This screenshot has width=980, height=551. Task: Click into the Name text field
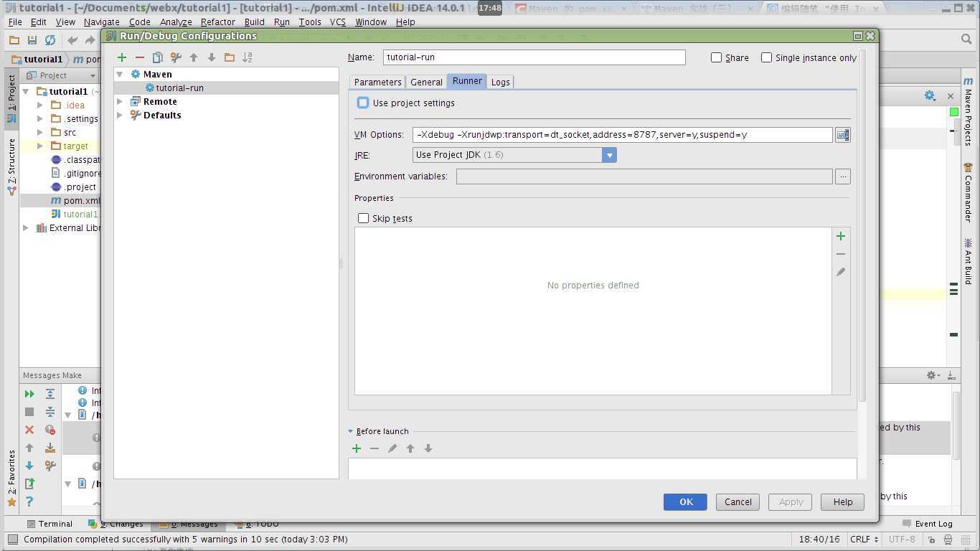(x=534, y=57)
